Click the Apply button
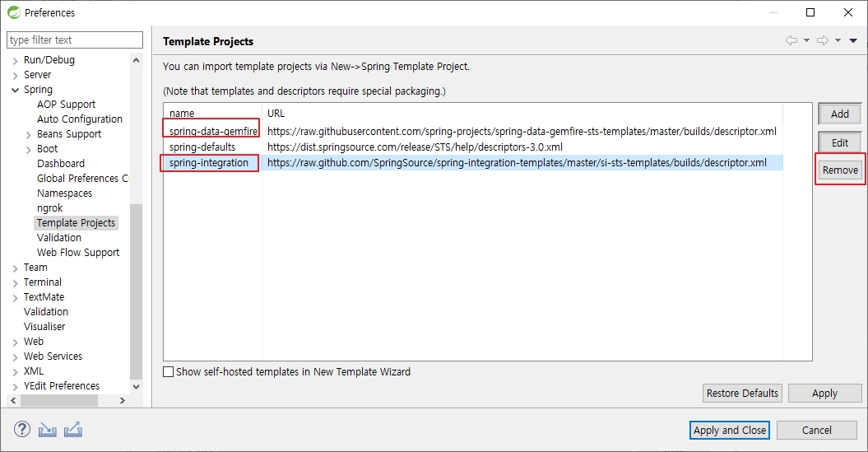This screenshot has height=452, width=868. point(825,394)
